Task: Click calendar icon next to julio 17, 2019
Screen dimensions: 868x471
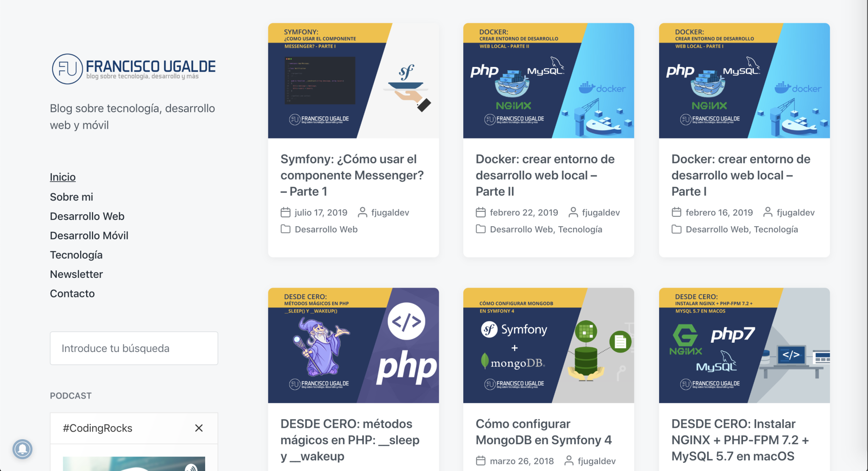Action: (x=286, y=212)
